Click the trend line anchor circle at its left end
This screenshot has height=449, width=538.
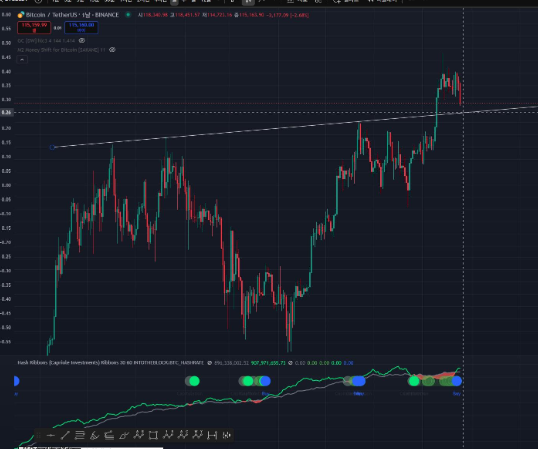[52, 147]
